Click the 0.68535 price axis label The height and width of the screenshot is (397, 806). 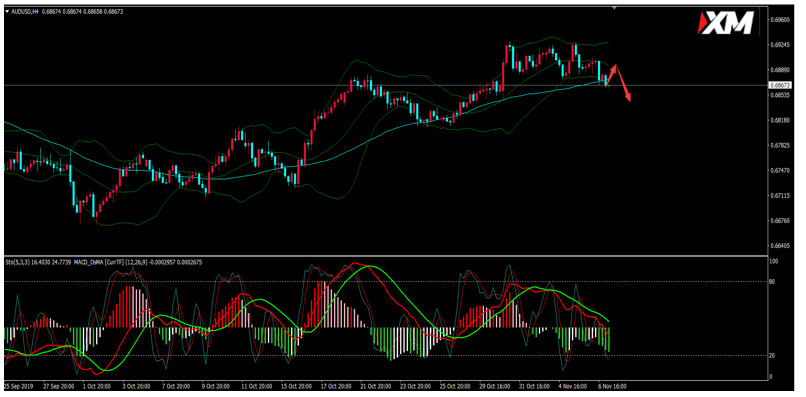[x=780, y=95]
